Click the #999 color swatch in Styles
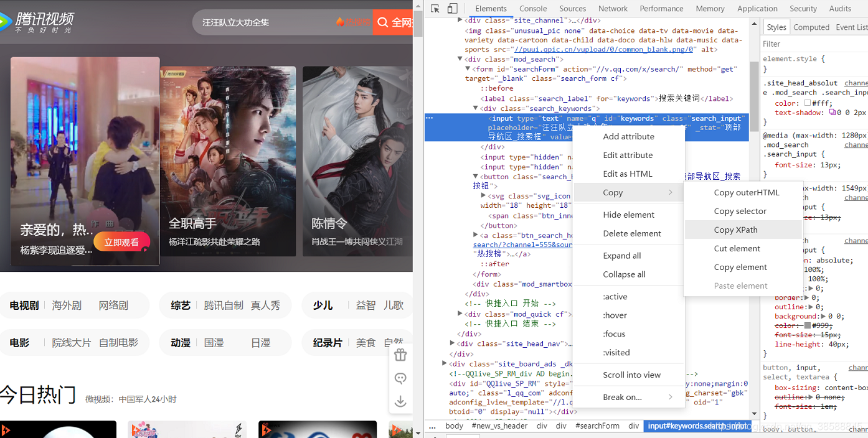This screenshot has height=438, width=868. coord(808,325)
